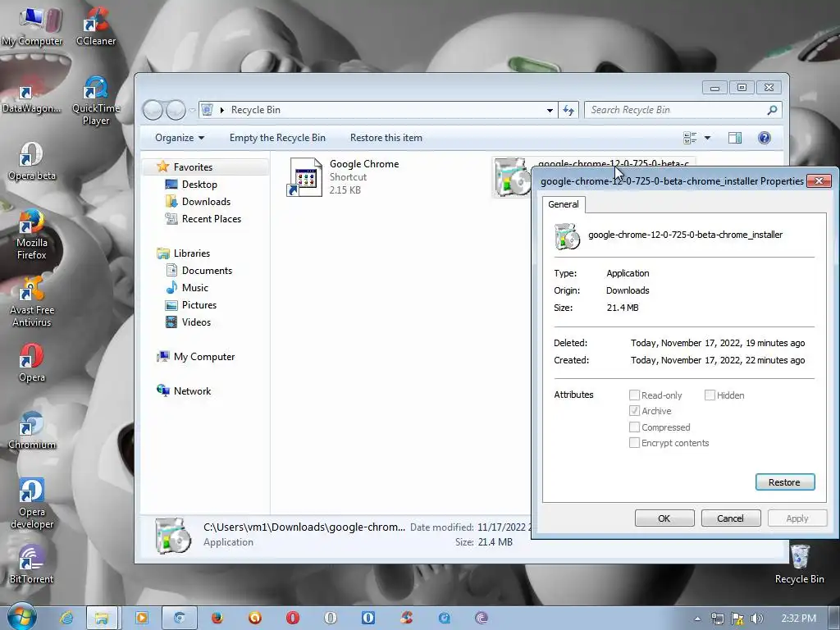Image resolution: width=840 pixels, height=630 pixels.
Task: Show hidden tray icons arrow
Action: pos(697,619)
